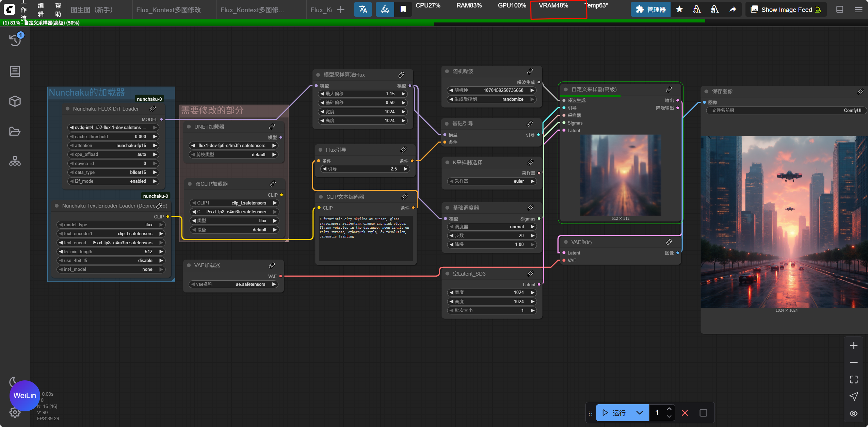Click the bookmark icon in top toolbar
Screen dimensions: 868x427
click(x=403, y=9)
